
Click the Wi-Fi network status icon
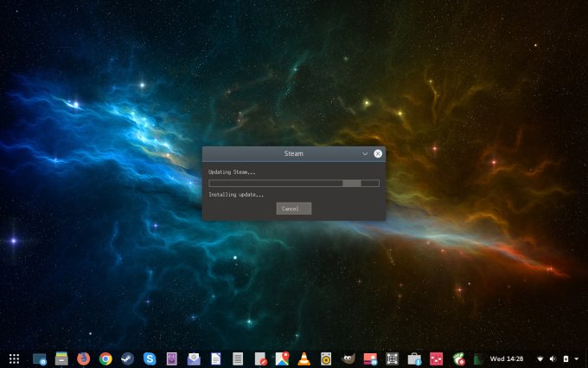(x=540, y=359)
